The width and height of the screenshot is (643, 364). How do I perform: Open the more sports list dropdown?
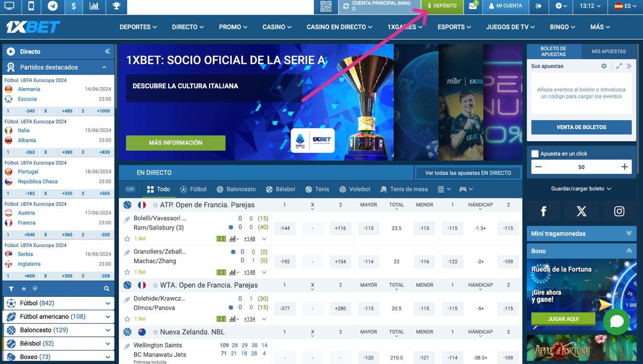coord(444,189)
